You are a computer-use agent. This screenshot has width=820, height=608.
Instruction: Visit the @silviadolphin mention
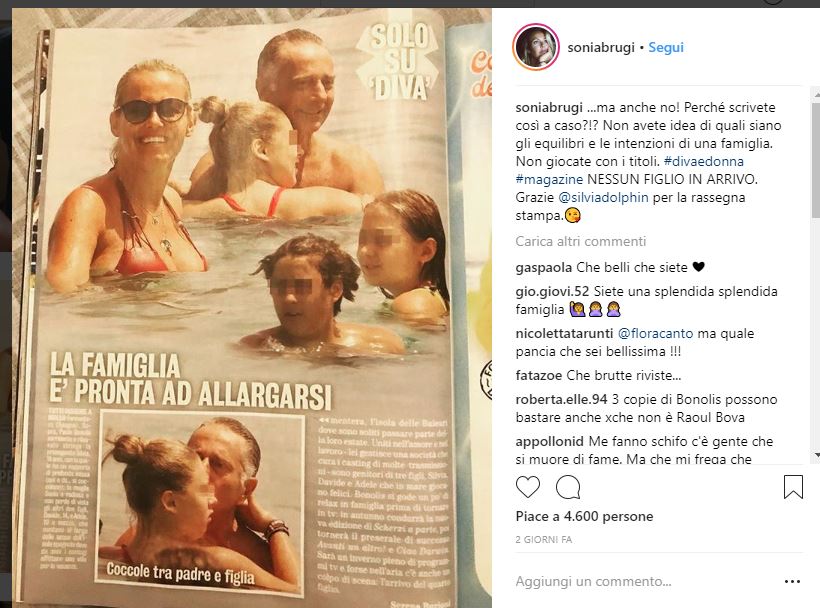[603, 198]
